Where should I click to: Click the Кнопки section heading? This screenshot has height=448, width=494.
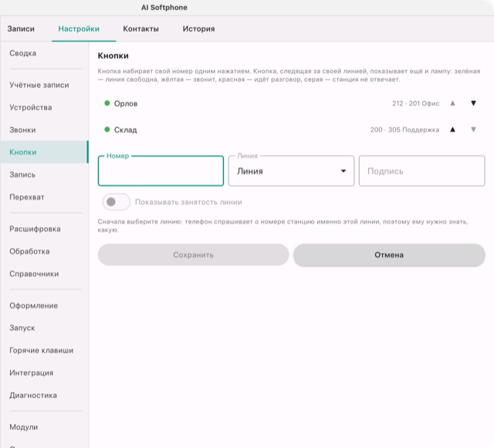pos(113,56)
